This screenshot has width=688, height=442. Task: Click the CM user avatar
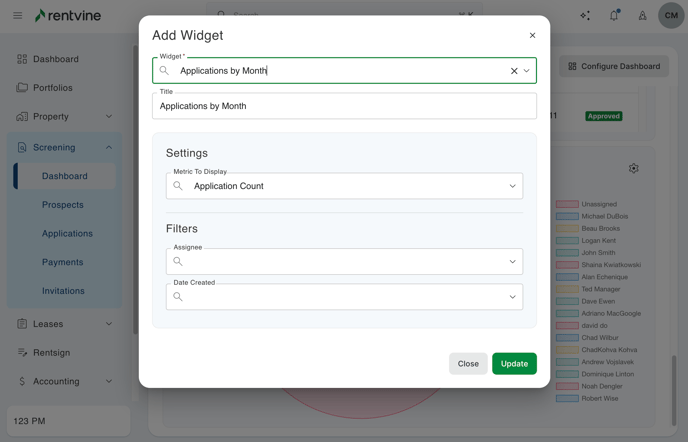[671, 15]
